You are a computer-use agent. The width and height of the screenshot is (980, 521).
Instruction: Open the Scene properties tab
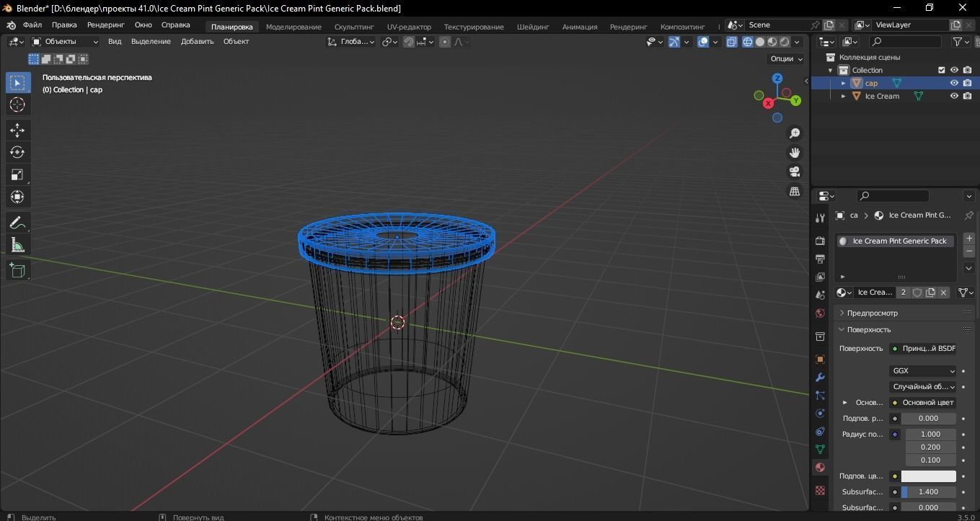point(820,295)
